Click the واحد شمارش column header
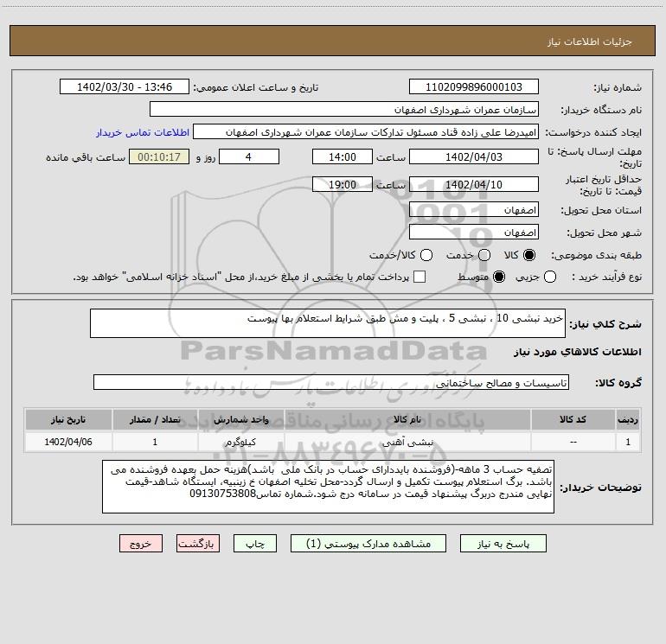Screen dimensions: 666x644 240,419
